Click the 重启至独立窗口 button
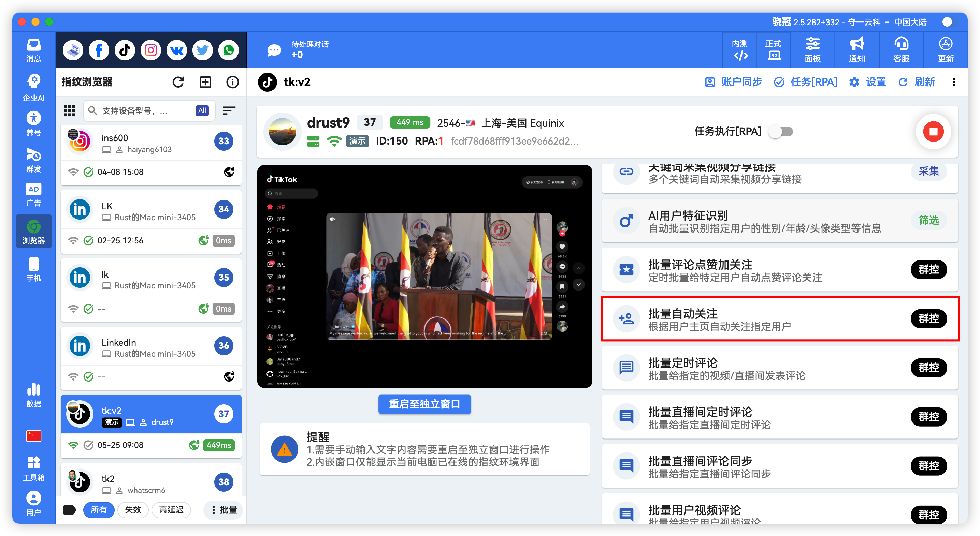The image size is (980, 536). pyautogui.click(x=424, y=404)
